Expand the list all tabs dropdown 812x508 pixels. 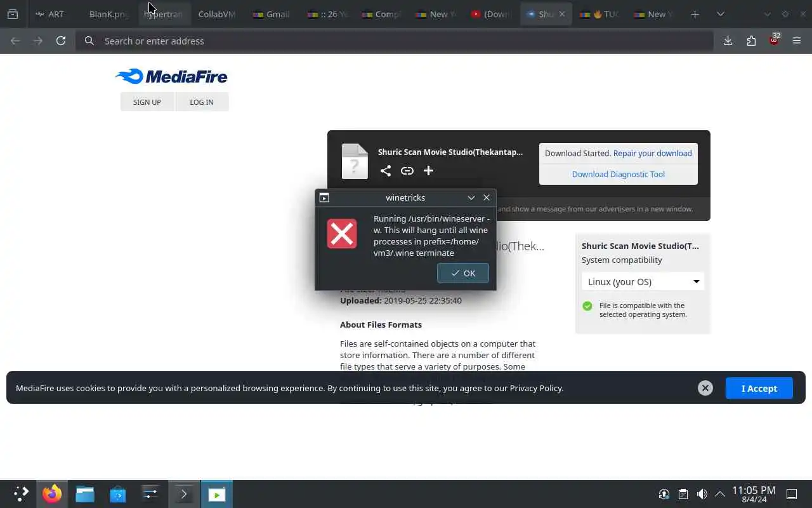pos(721,14)
